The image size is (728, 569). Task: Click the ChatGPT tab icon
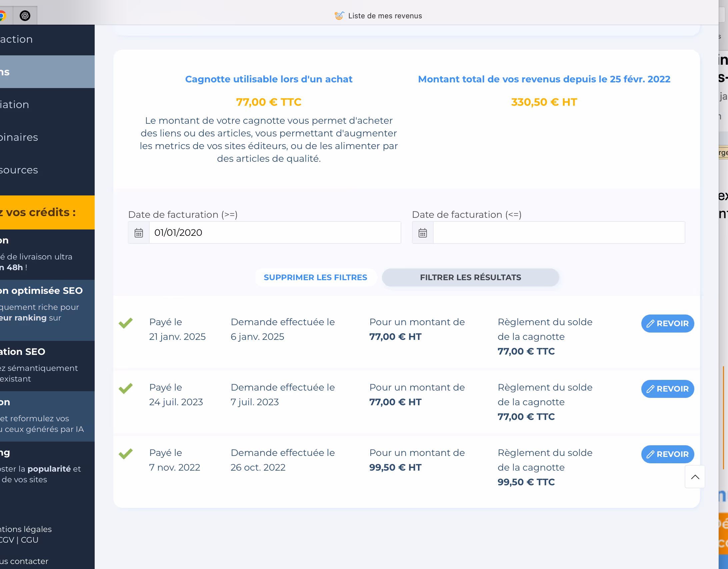25,16
